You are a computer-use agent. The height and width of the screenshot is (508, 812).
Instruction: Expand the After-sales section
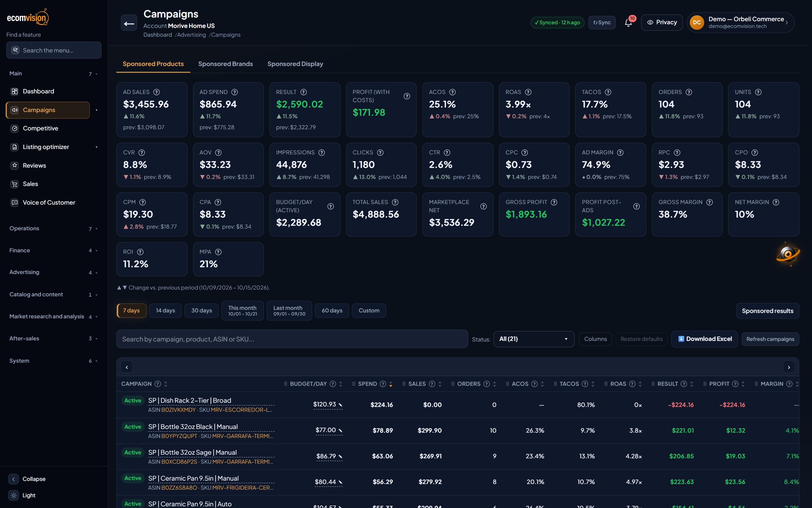click(x=53, y=338)
